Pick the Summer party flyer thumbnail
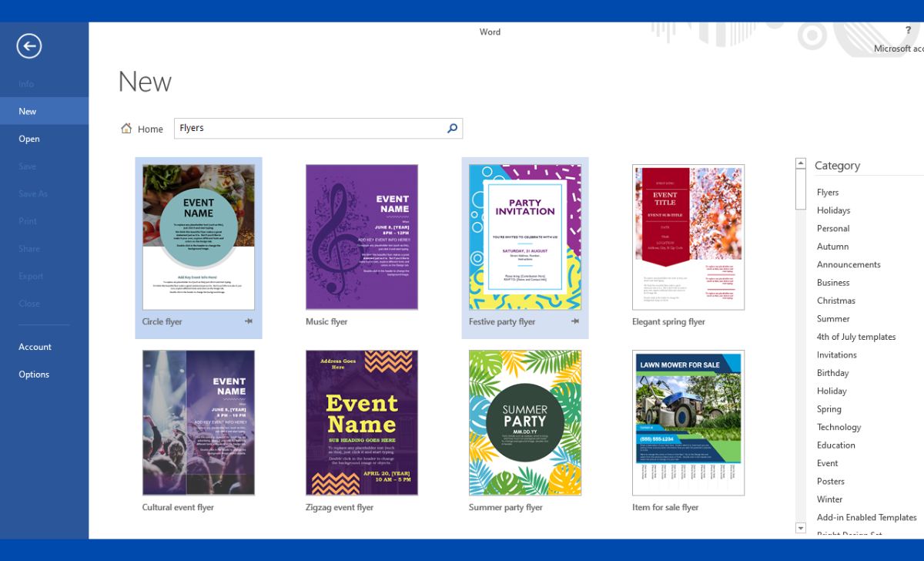 tap(525, 423)
